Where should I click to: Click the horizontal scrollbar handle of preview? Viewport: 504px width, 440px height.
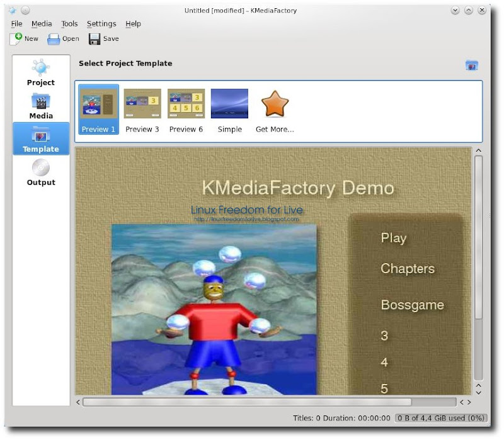pyautogui.click(x=247, y=402)
